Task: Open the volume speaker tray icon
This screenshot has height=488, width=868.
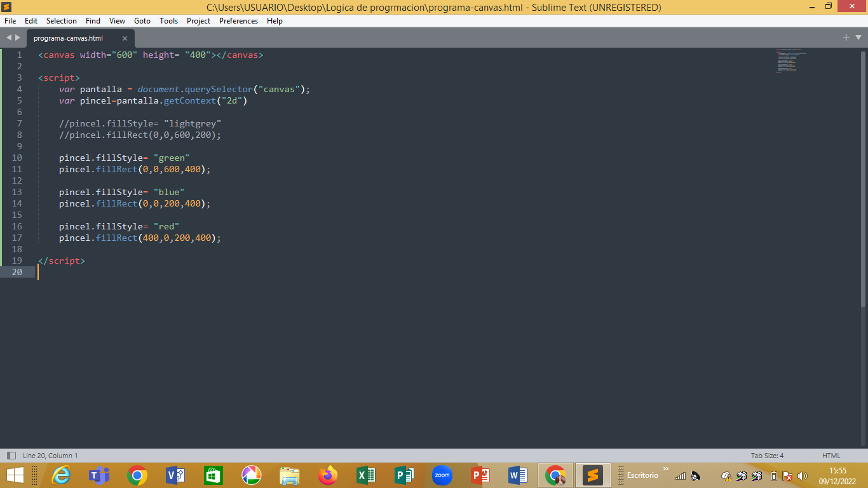Action: [803, 476]
